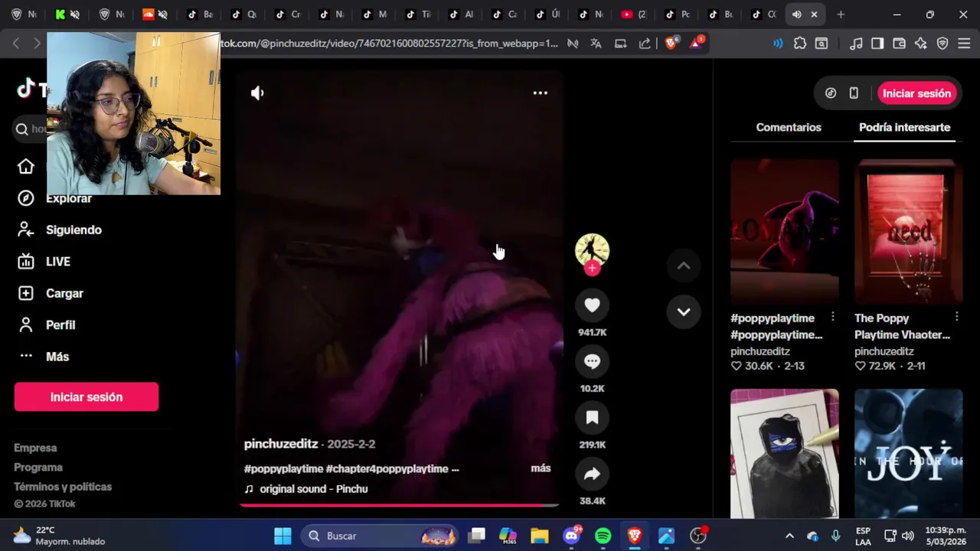Open the pinchuzeditz profile avatar

pos(592,249)
